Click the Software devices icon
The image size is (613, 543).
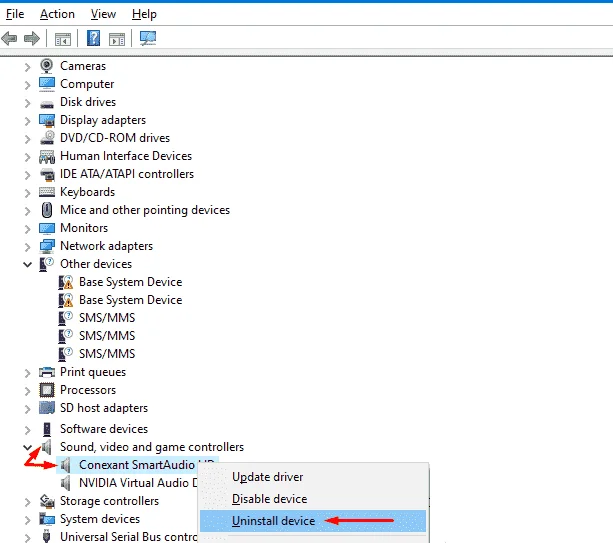pos(47,429)
